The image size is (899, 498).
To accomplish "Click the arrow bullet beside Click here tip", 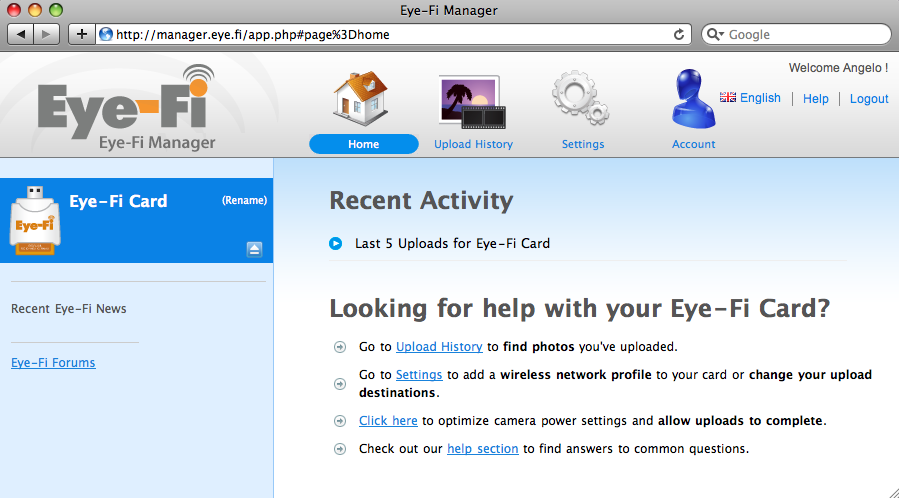I will [x=340, y=421].
